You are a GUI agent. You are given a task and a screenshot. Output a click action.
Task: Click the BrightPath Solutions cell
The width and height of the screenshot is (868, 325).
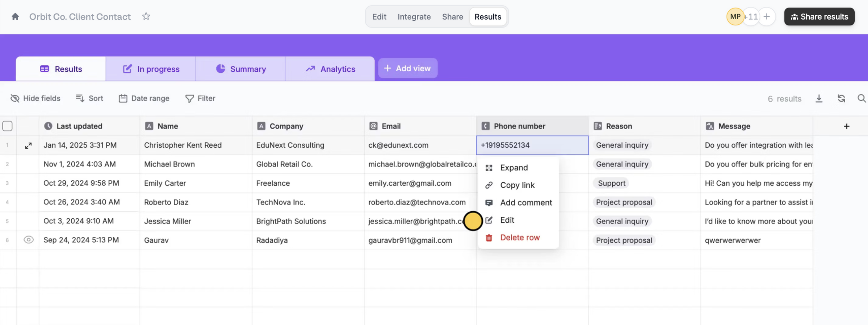308,221
